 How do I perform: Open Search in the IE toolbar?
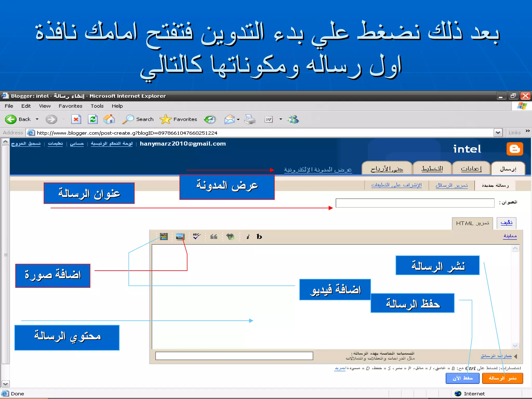point(138,119)
